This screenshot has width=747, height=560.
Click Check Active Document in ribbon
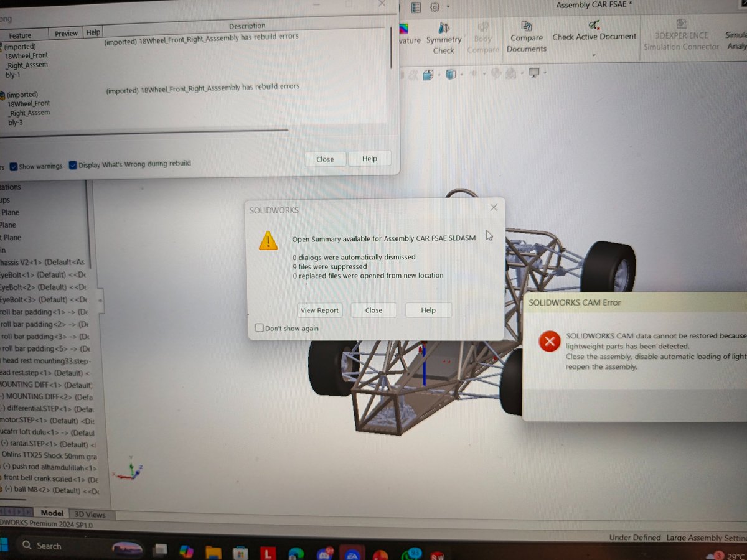pos(594,31)
